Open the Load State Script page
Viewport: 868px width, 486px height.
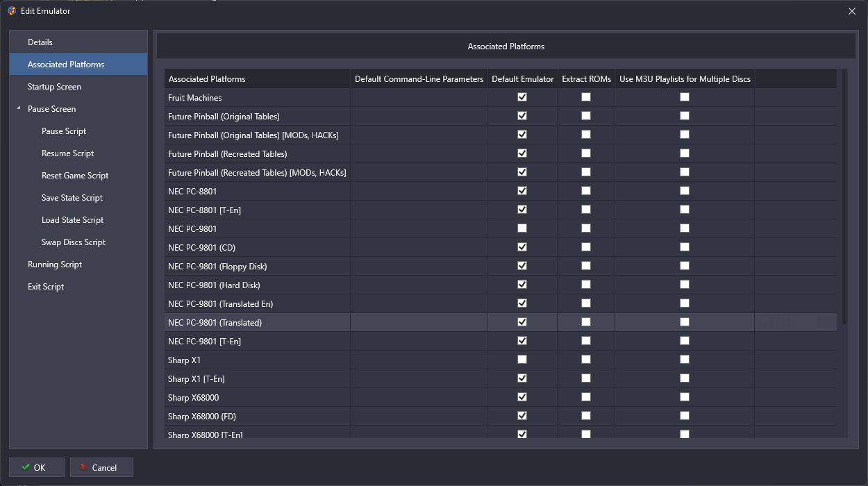coord(78,220)
